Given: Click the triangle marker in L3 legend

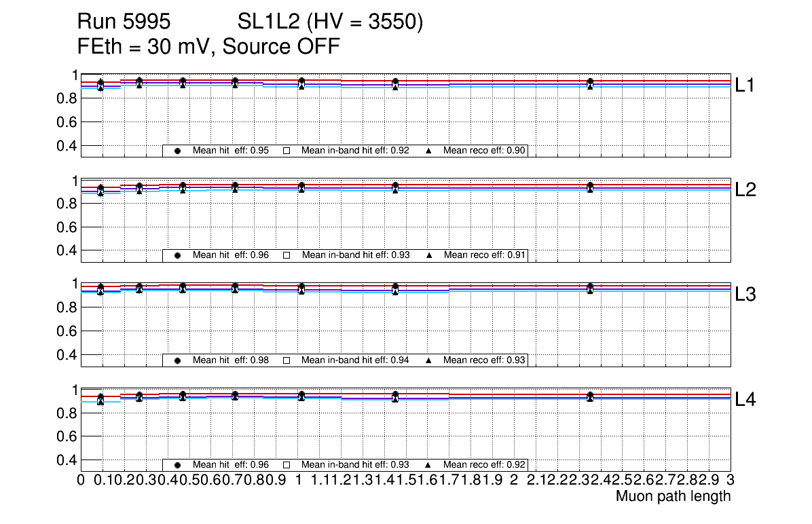Looking at the screenshot, I should (428, 360).
